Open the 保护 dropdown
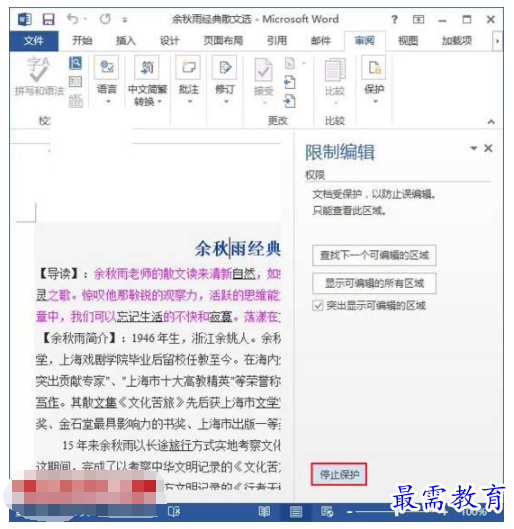The height and width of the screenshot is (529, 514). (374, 80)
